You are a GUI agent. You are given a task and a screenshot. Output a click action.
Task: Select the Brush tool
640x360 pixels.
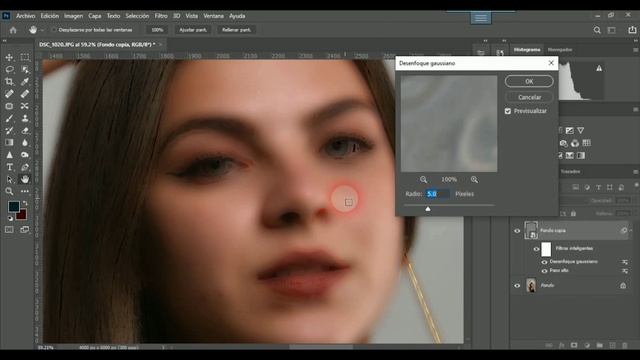click(9, 118)
